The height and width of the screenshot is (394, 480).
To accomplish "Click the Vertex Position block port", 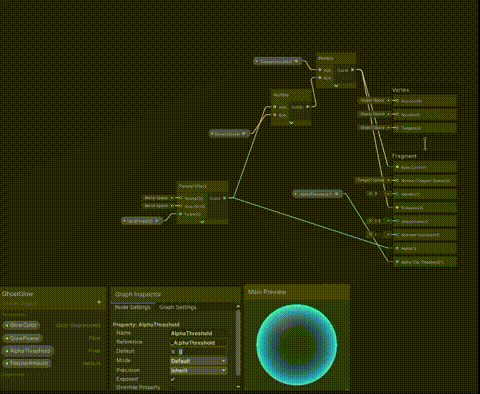I will click(x=397, y=101).
